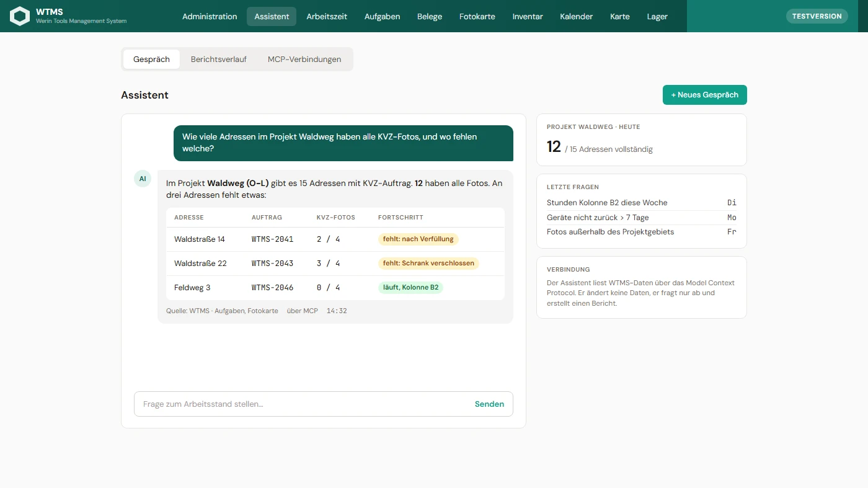The image size is (868, 488).
Task: Click order number WTMS-2046
Action: [273, 288]
